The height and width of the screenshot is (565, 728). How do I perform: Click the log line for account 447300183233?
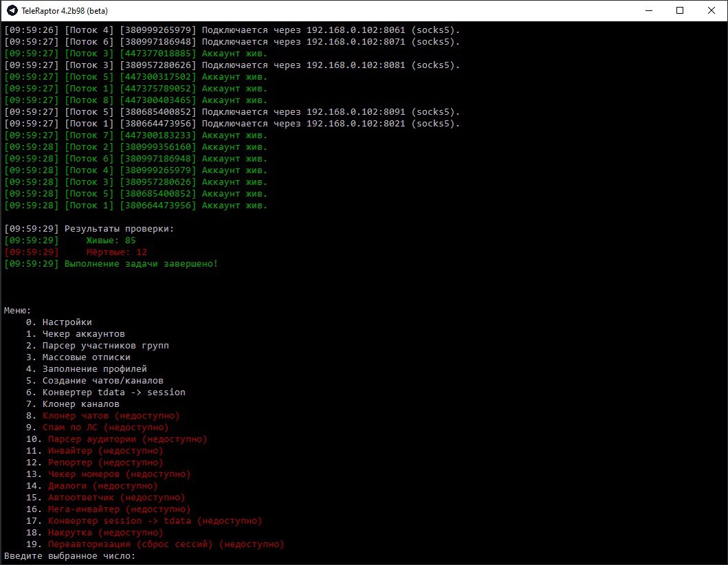coord(136,135)
